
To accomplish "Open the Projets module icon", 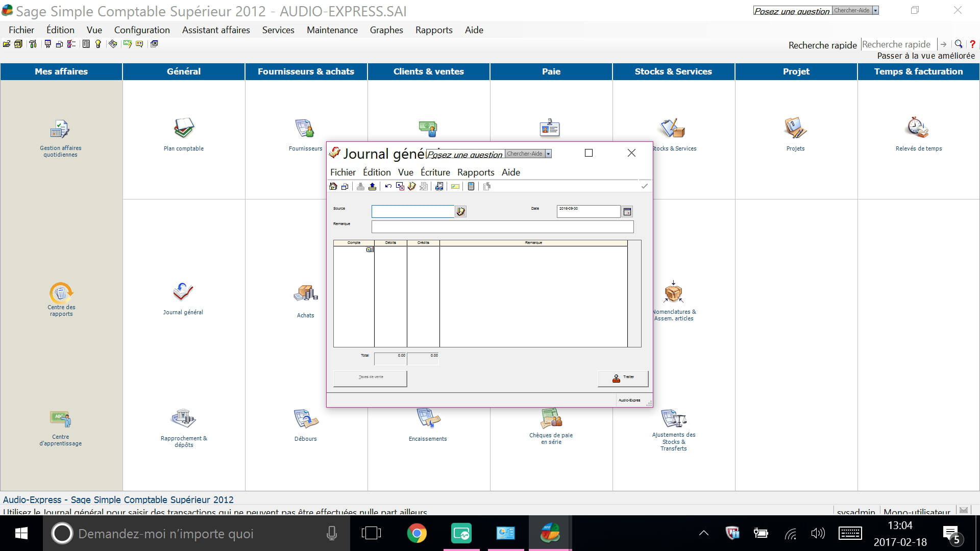I will point(795,129).
